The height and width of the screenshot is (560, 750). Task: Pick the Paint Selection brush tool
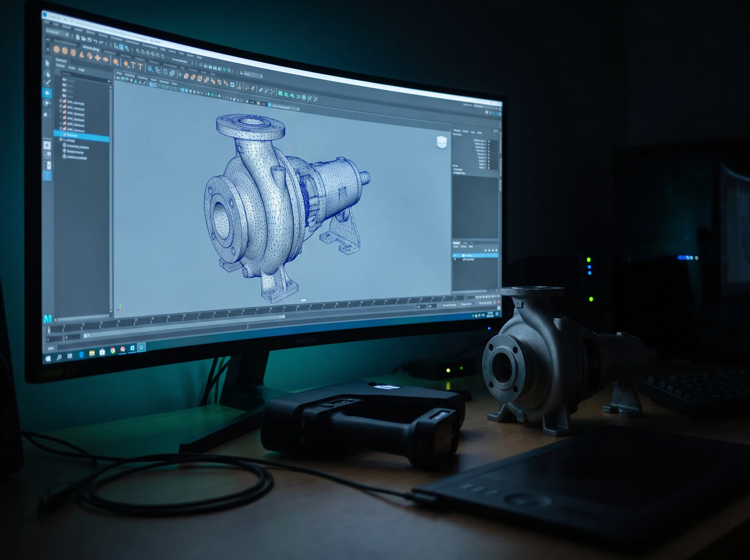[47, 83]
